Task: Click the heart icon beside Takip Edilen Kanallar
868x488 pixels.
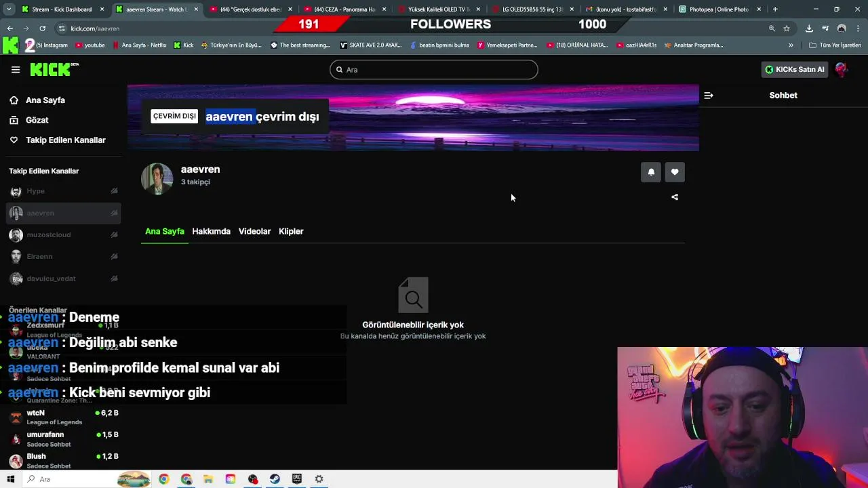Action: (x=14, y=140)
